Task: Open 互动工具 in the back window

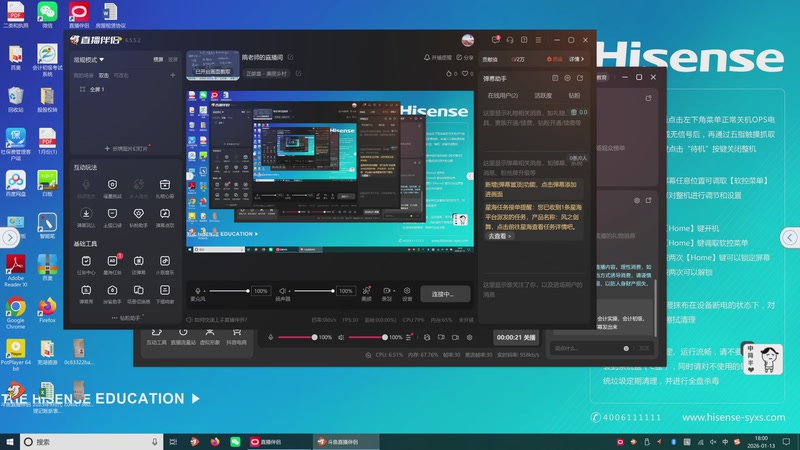Action: click(156, 337)
